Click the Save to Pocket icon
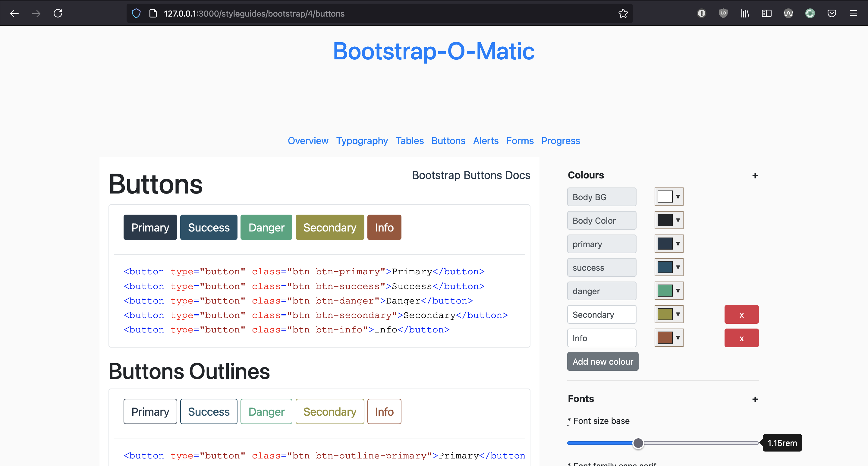The height and width of the screenshot is (466, 868). pyautogui.click(x=832, y=14)
